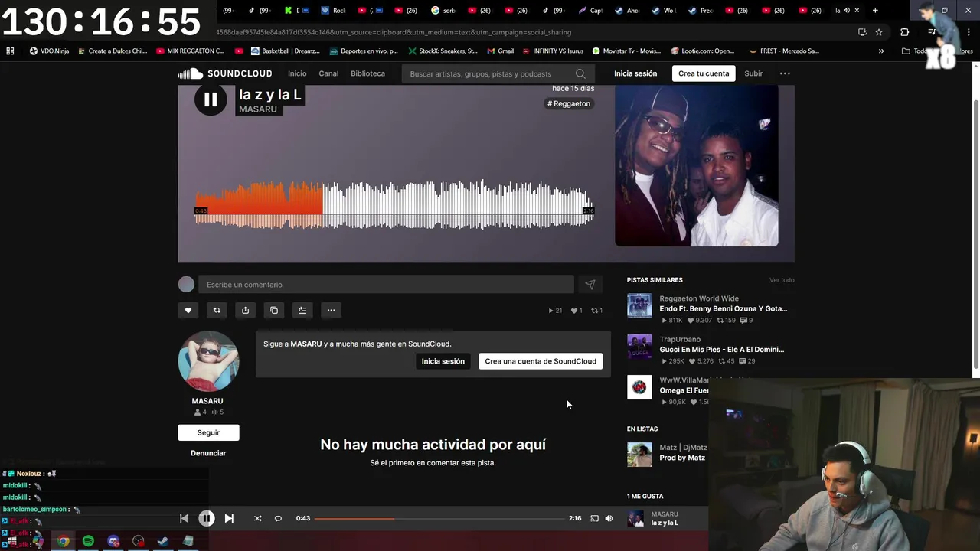980x551 pixels.
Task: Click the Crea tu cuenta button
Action: point(704,73)
